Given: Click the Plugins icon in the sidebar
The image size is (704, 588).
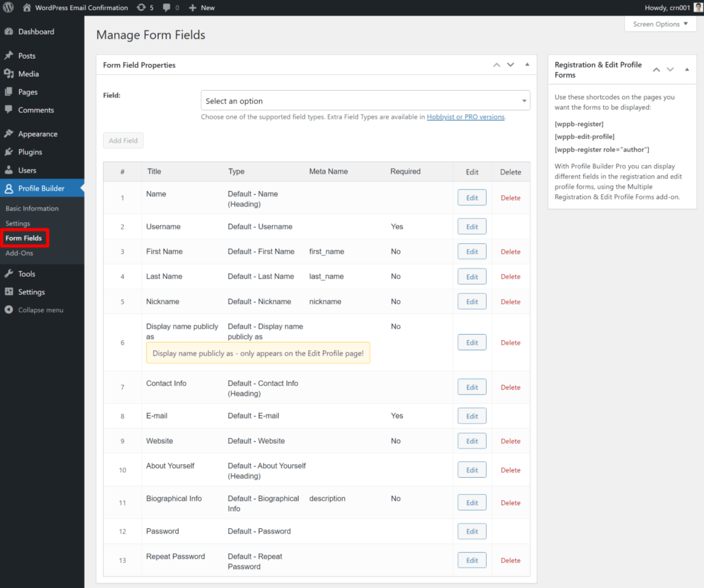Looking at the screenshot, I should [9, 152].
